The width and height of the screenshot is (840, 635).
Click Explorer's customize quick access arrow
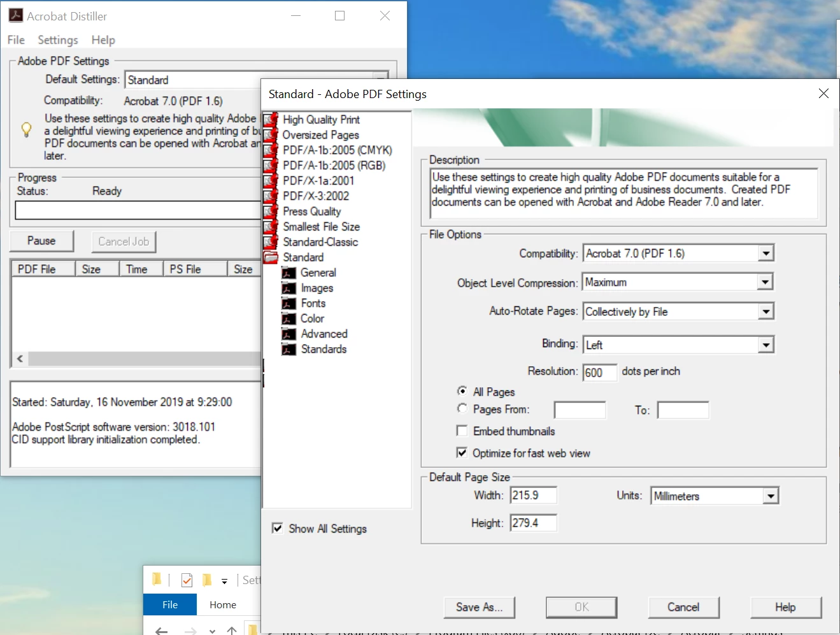[224, 581]
